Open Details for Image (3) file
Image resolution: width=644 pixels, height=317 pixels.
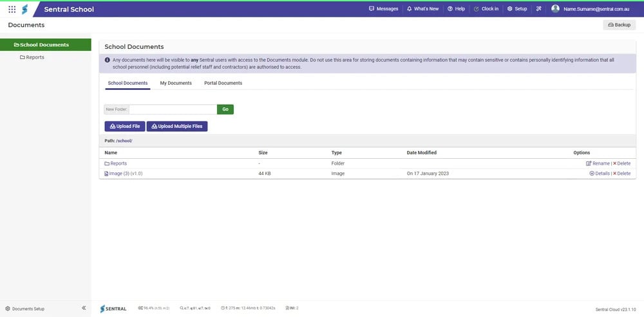(x=599, y=174)
